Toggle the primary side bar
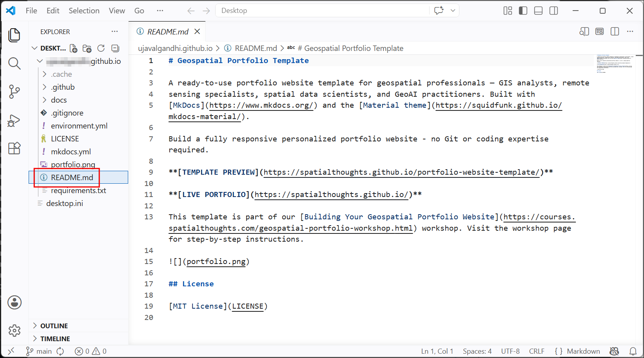This screenshot has height=358, width=644. pos(523,11)
